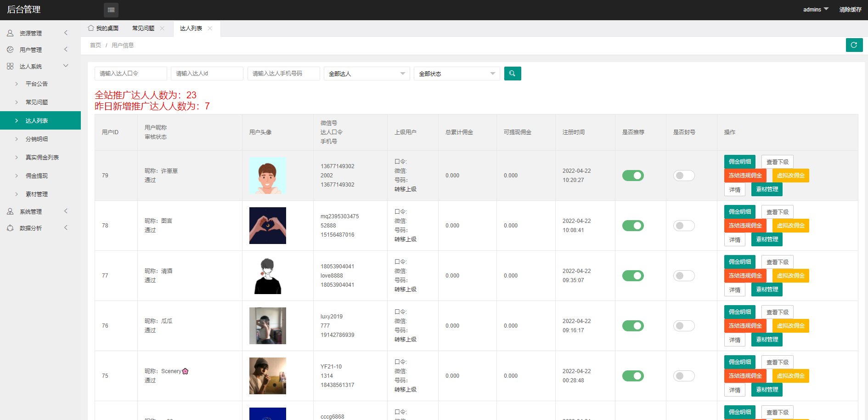This screenshot has width=868, height=420.
Task: Click the home icon on 我的桌面 tab
Action: pos(91,28)
